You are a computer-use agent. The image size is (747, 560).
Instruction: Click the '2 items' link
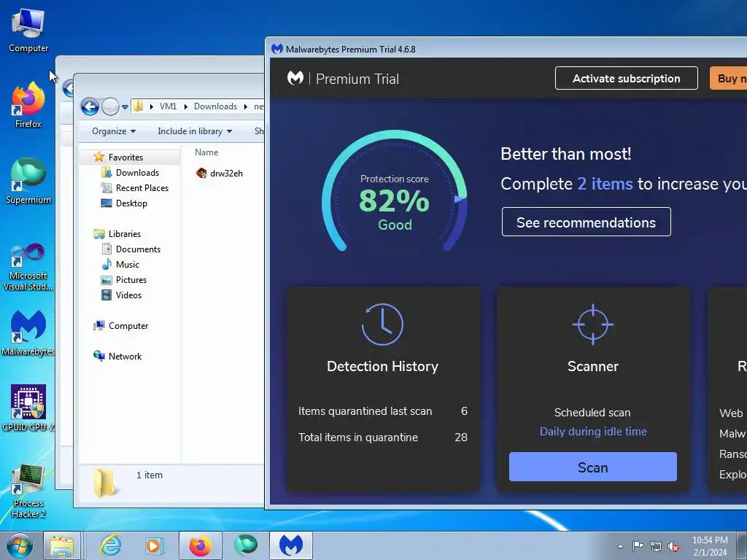click(x=605, y=184)
